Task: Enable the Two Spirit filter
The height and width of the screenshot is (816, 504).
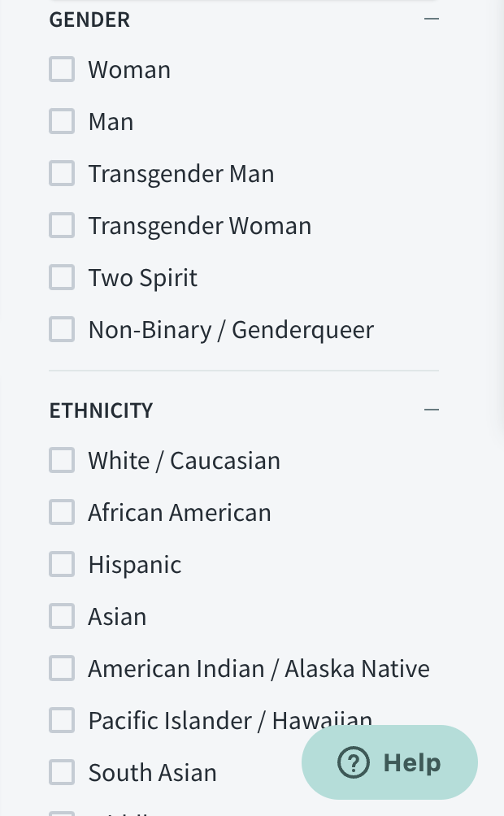Action: click(x=62, y=278)
